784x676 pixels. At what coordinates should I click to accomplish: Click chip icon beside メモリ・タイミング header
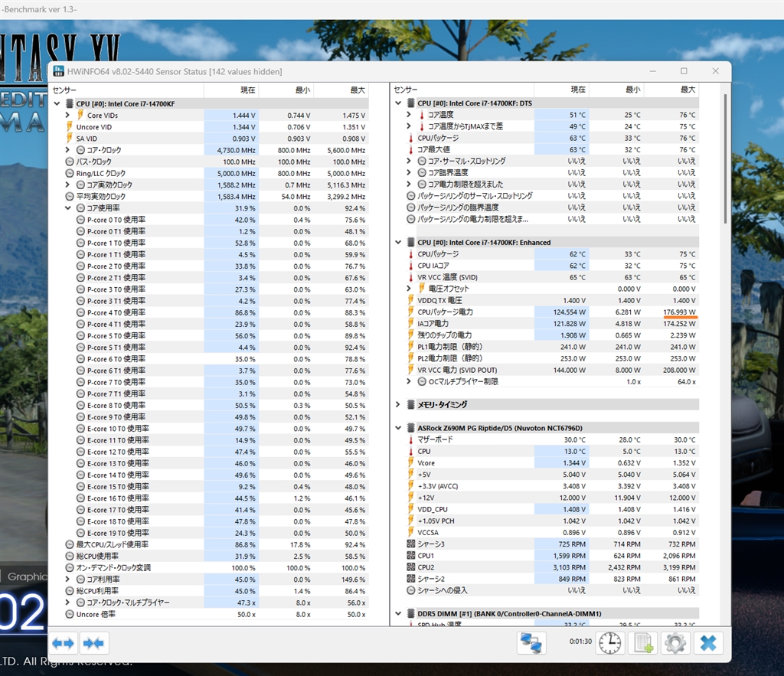(x=411, y=404)
